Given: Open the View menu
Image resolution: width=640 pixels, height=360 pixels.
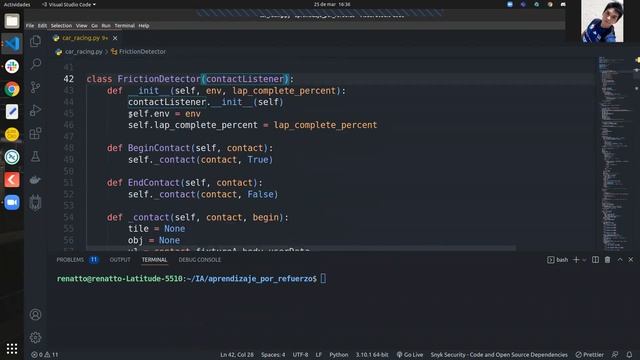Looking at the screenshot, I should click(x=82, y=26).
